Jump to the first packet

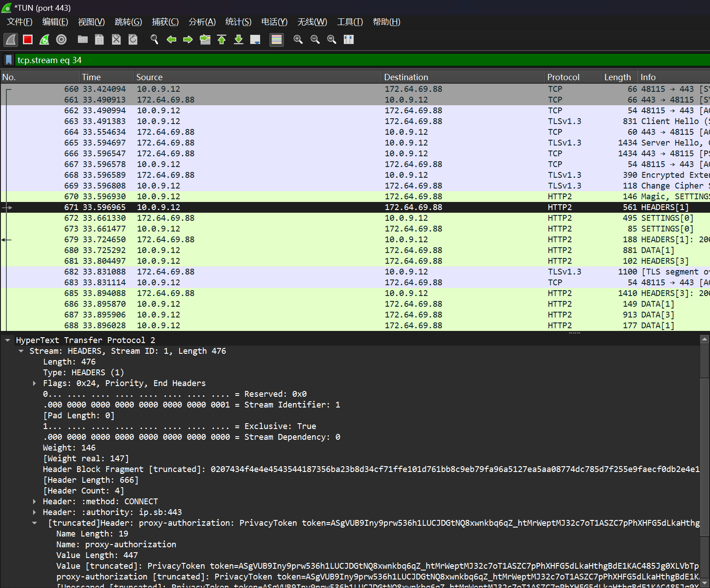point(222,39)
